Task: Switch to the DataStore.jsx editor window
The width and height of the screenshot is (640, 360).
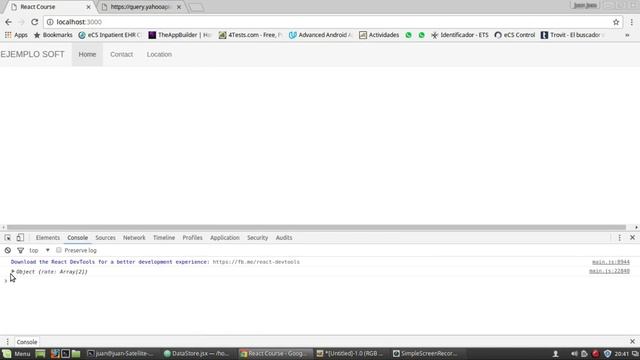Action: click(196, 353)
